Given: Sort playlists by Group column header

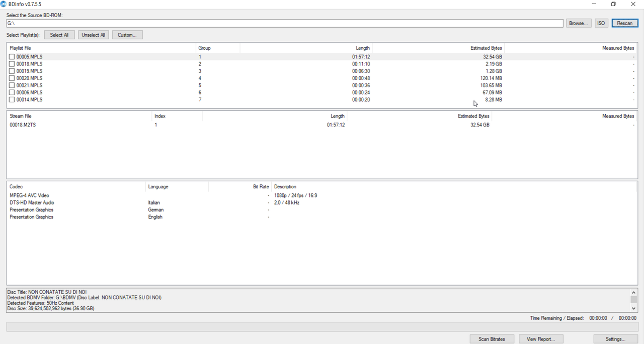Looking at the screenshot, I should point(218,48).
